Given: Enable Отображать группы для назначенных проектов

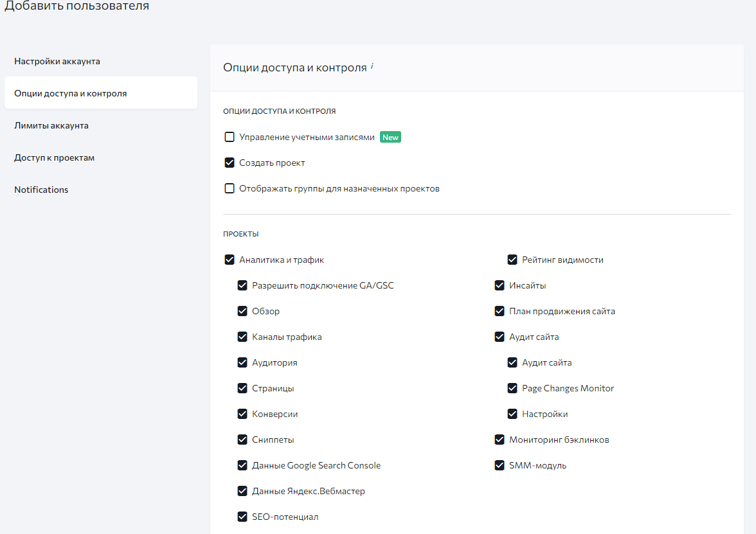Looking at the screenshot, I should 230,188.
